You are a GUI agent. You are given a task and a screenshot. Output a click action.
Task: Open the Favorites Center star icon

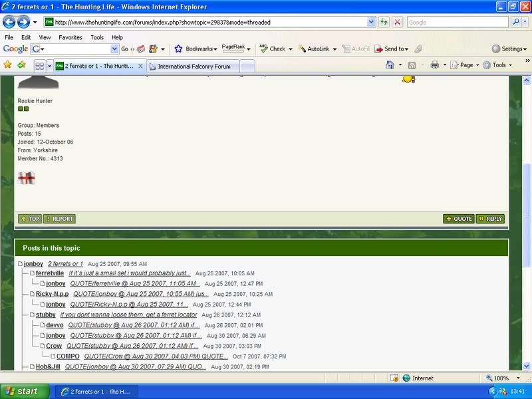8,65
